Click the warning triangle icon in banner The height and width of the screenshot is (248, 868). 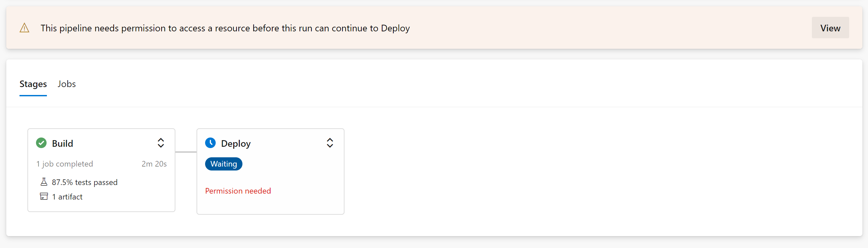pyautogui.click(x=24, y=28)
